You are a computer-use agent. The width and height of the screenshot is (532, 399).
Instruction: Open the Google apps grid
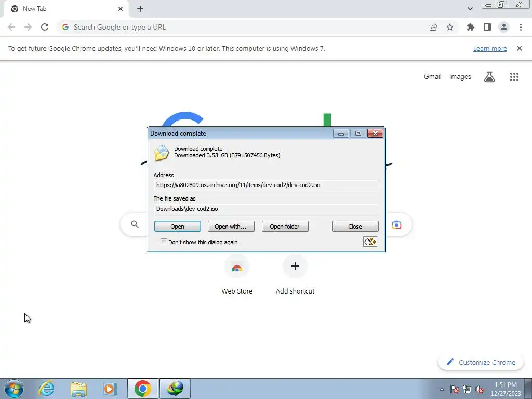coord(514,77)
